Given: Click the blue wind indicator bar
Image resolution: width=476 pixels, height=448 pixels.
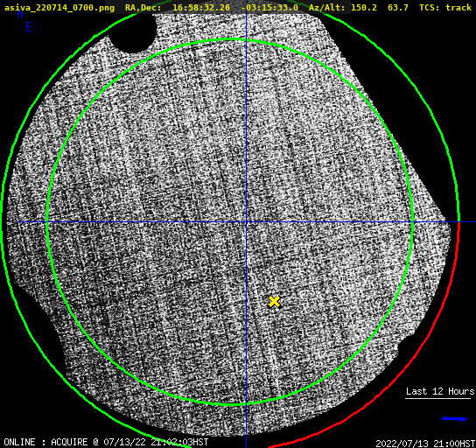Looking at the screenshot, I should (x=454, y=419).
